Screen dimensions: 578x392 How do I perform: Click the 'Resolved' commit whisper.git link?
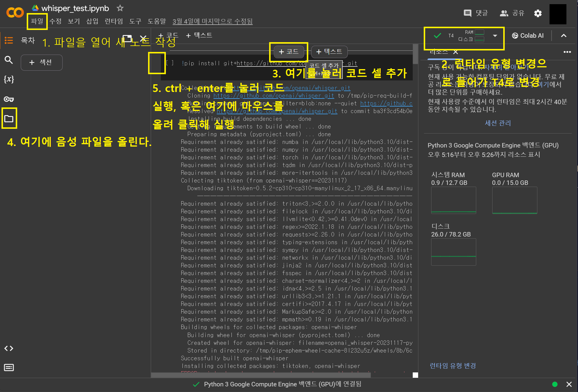[277, 111]
